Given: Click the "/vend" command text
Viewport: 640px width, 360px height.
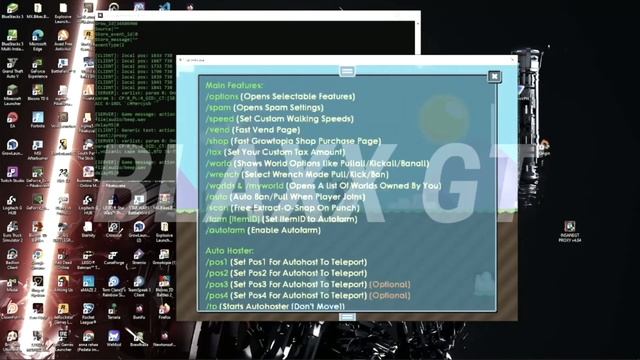Looking at the screenshot, I should point(218,130).
